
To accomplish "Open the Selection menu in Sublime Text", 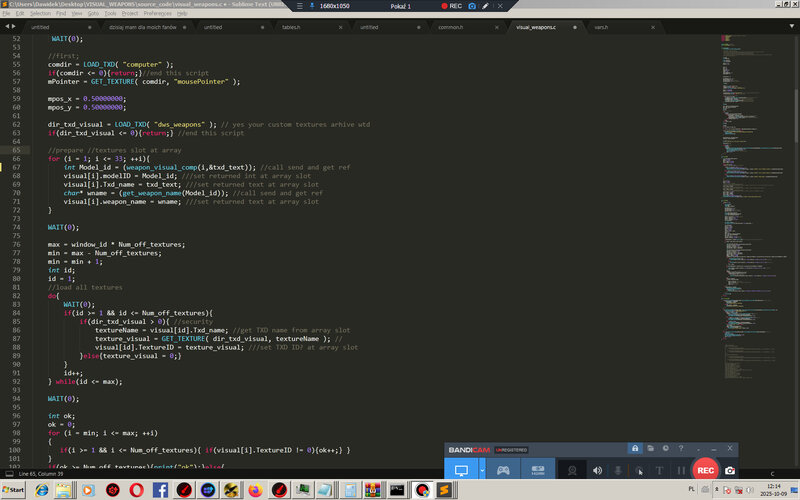I will point(40,14).
